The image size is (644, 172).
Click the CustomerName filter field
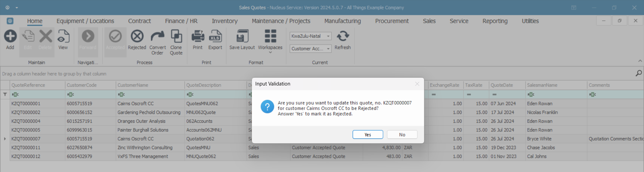[151, 95]
